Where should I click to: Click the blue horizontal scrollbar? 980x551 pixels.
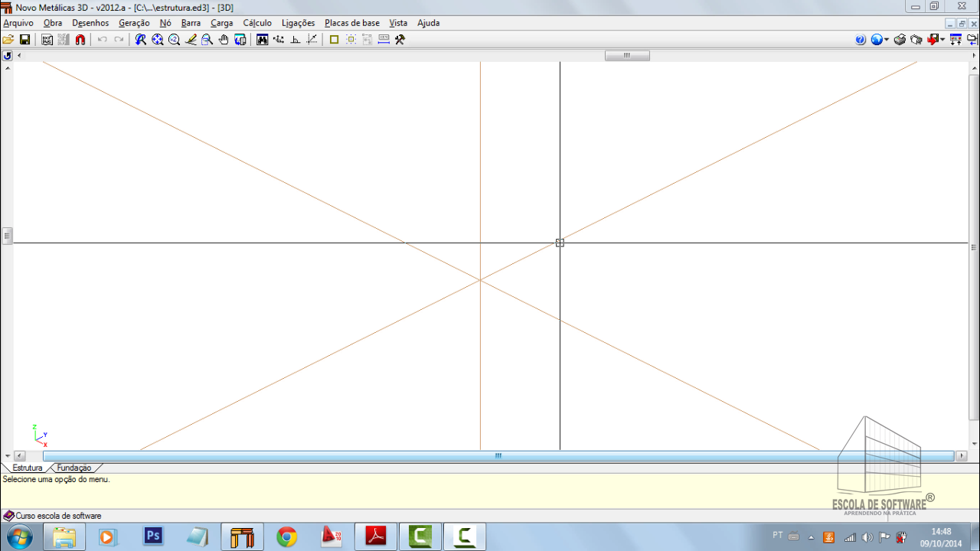(x=498, y=456)
